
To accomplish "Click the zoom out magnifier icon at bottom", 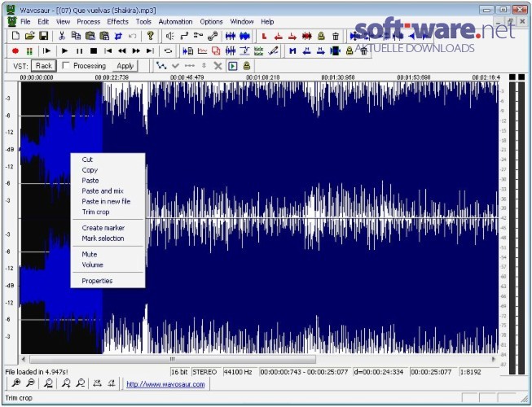I will (30, 383).
